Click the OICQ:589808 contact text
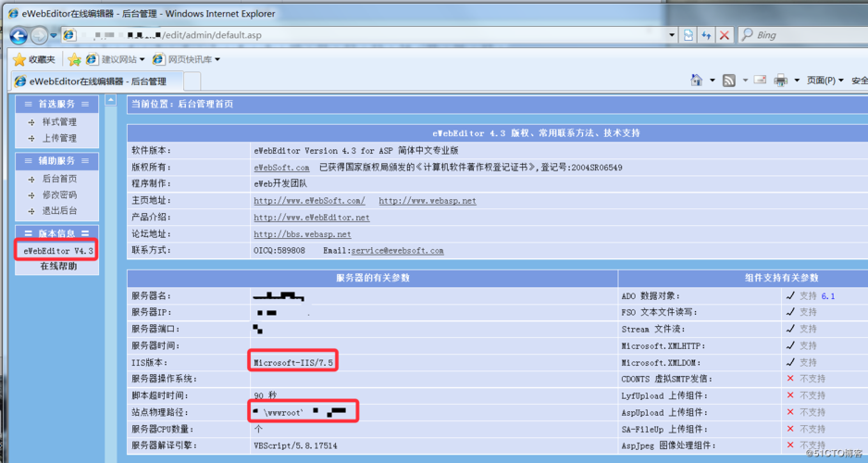This screenshot has height=463, width=868. [x=279, y=250]
